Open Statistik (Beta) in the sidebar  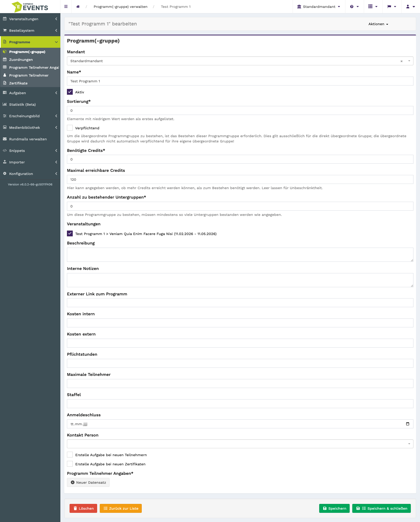(x=30, y=104)
